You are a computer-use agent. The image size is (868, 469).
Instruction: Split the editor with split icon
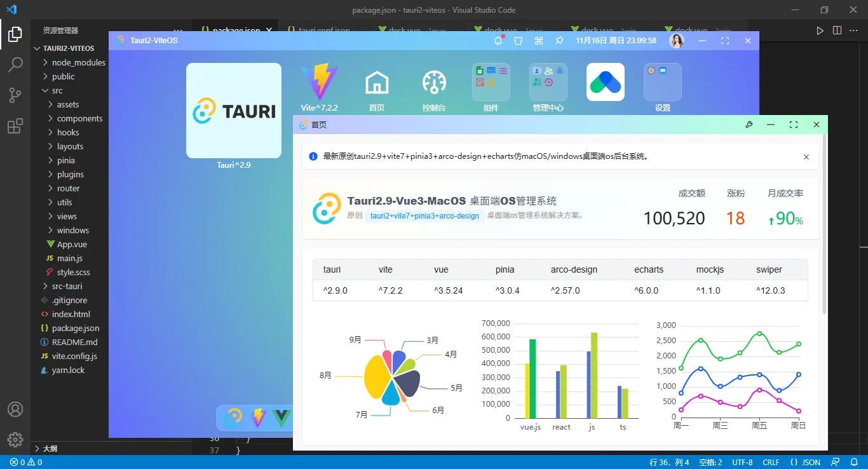[x=837, y=31]
